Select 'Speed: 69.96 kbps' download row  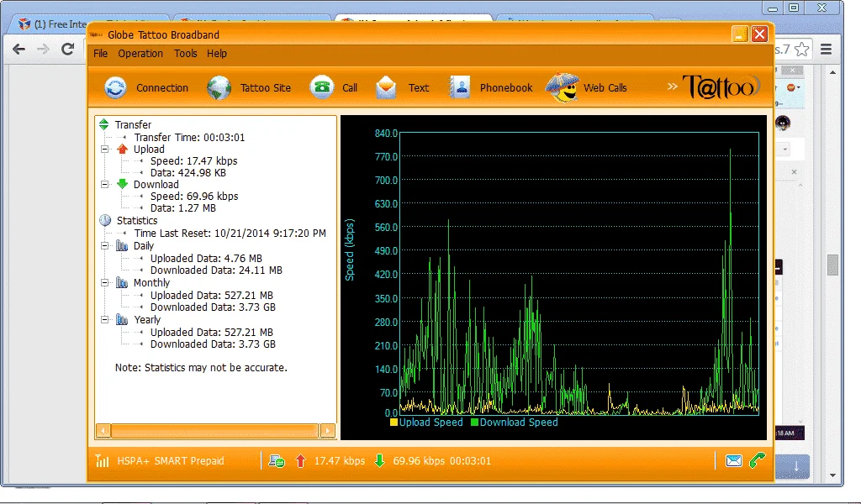click(194, 197)
